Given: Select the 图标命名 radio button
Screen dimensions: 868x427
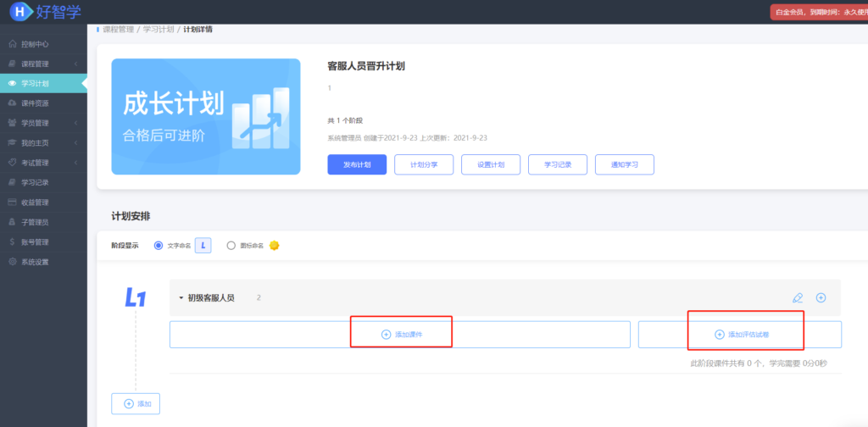Looking at the screenshot, I should 231,246.
